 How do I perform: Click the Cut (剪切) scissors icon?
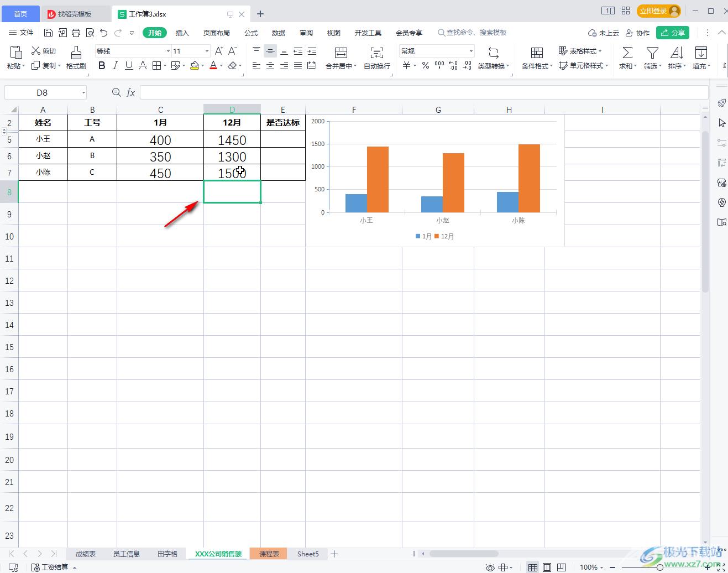(x=36, y=51)
